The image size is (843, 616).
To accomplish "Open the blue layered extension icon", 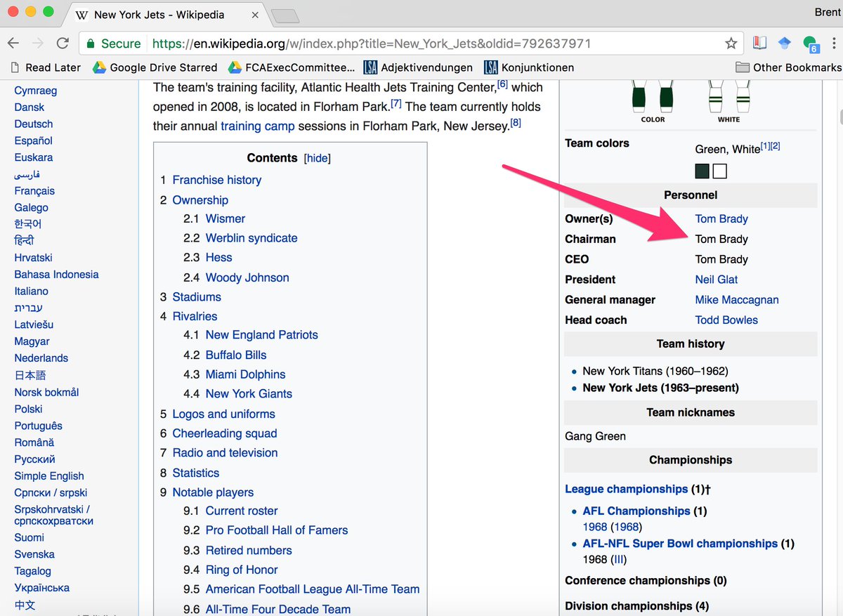I will 785,44.
